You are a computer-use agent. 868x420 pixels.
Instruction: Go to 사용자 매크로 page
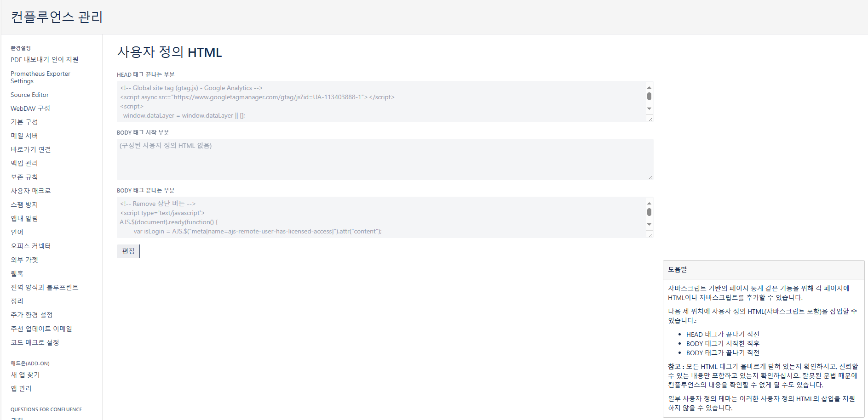31,191
